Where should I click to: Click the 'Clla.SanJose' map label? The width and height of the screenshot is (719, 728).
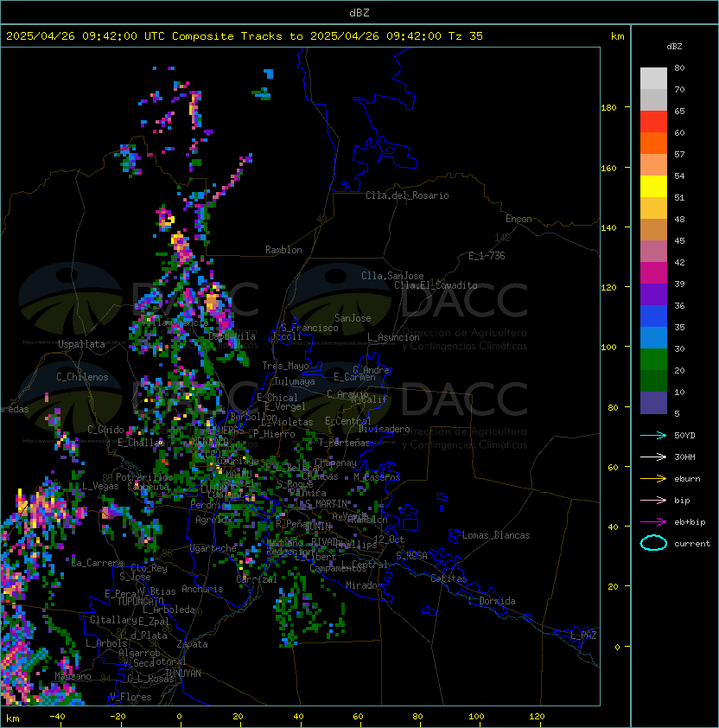click(x=392, y=276)
